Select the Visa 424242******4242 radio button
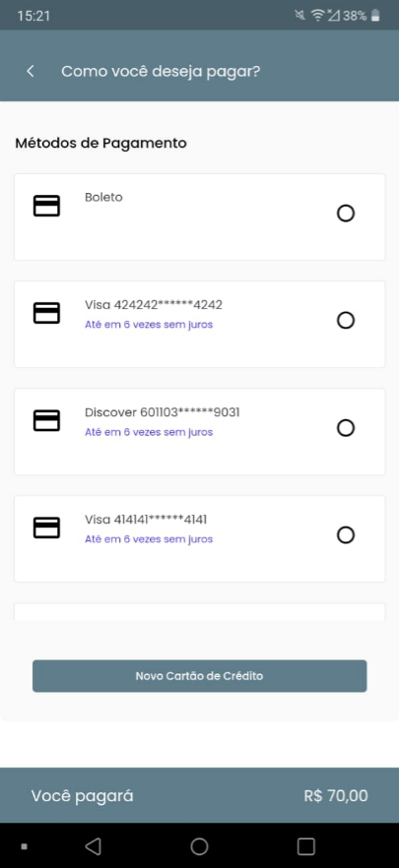 [346, 321]
